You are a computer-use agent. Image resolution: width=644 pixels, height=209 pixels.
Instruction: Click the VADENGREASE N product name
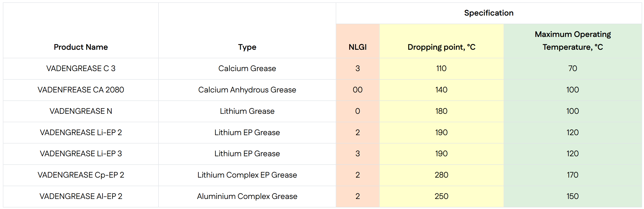[81, 111]
